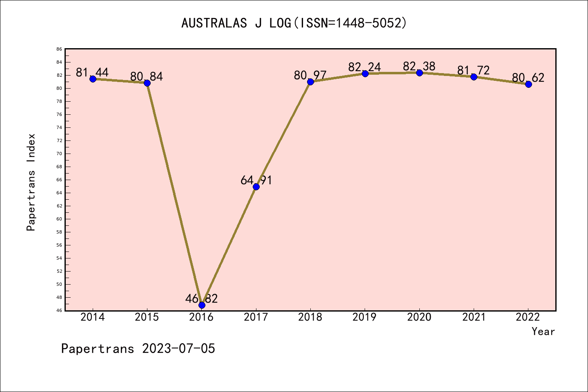Screen dimensions: 588x392
Task: Click the 2014 data point labeled 81.44
Action: pos(93,79)
